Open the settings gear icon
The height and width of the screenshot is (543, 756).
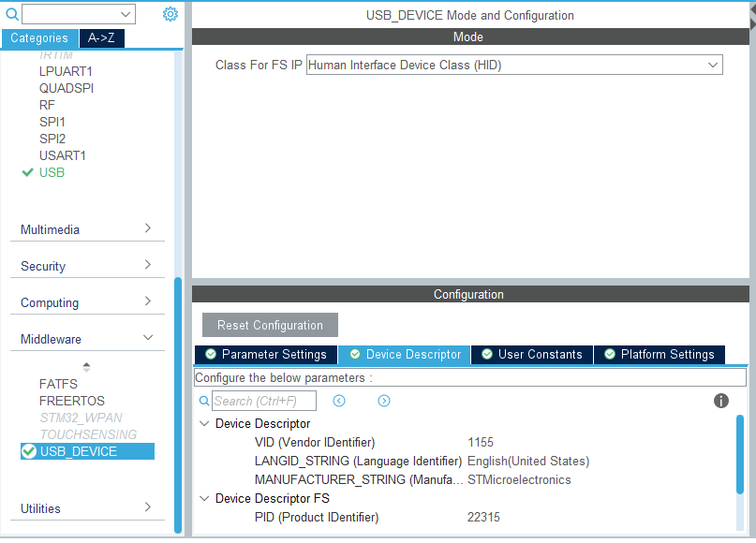coord(170,14)
